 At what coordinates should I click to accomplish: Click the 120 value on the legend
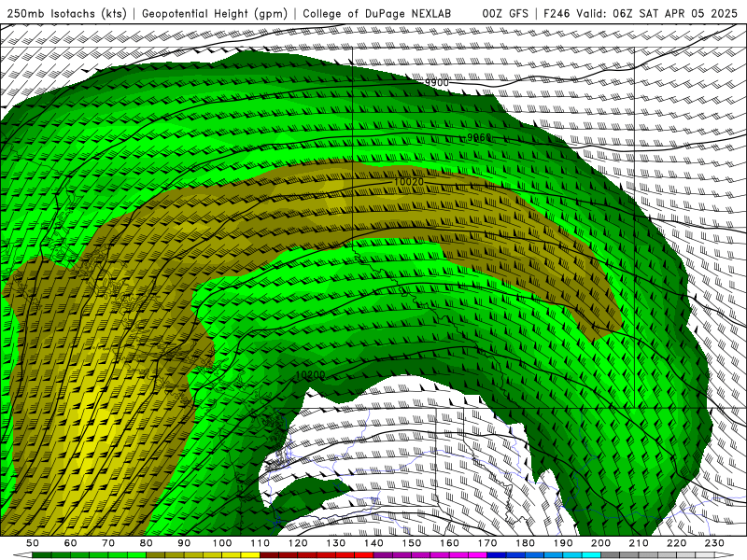[x=298, y=543]
